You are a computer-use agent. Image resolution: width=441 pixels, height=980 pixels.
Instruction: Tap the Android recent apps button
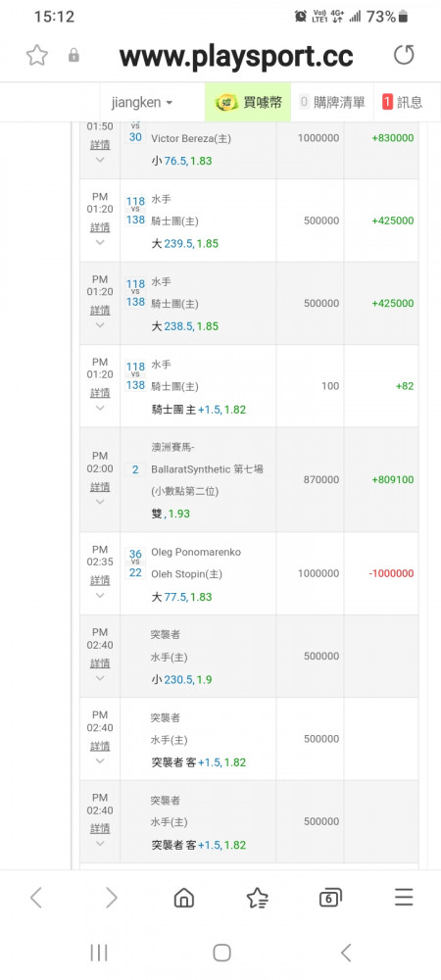point(99,953)
